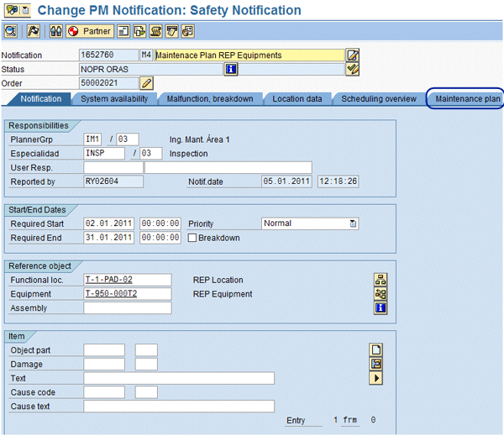Expand the Priority dropdown showing Normal
This screenshot has width=504, height=436.
click(353, 223)
